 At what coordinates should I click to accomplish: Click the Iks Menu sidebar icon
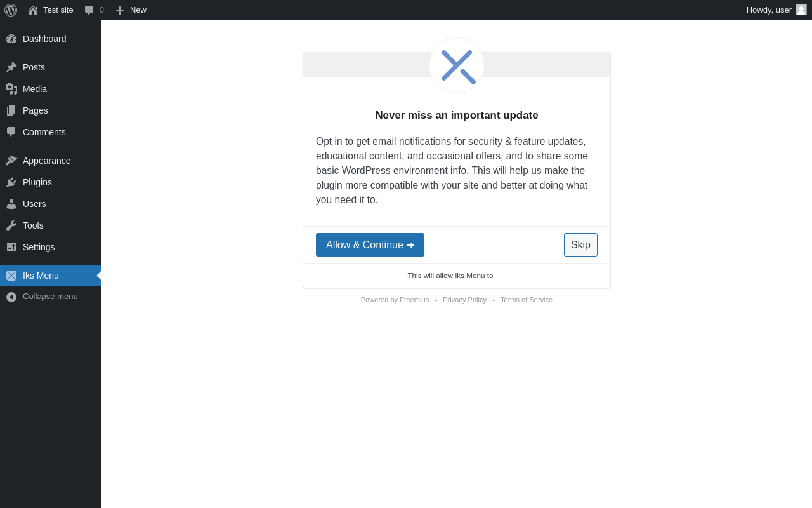[x=11, y=276]
